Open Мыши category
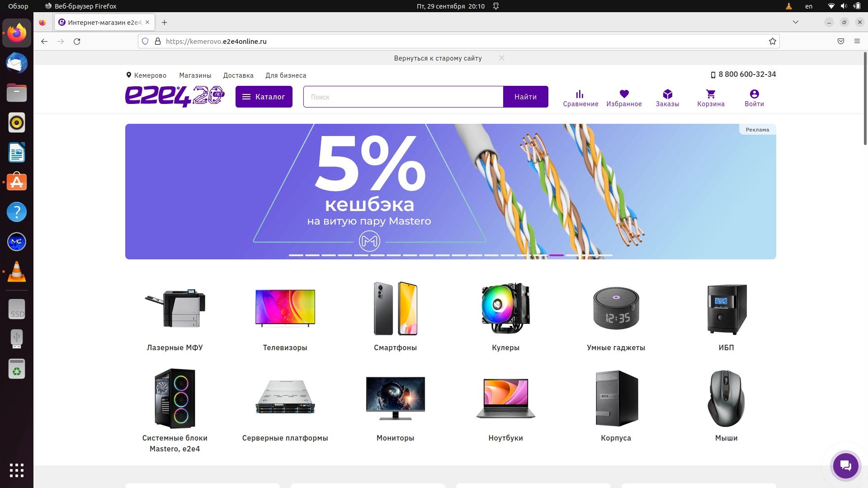This screenshot has height=488, width=868. 726,406
